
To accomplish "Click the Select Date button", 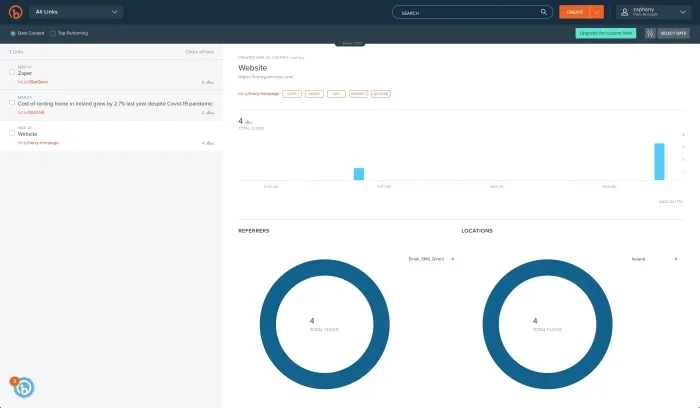I will [x=673, y=33].
